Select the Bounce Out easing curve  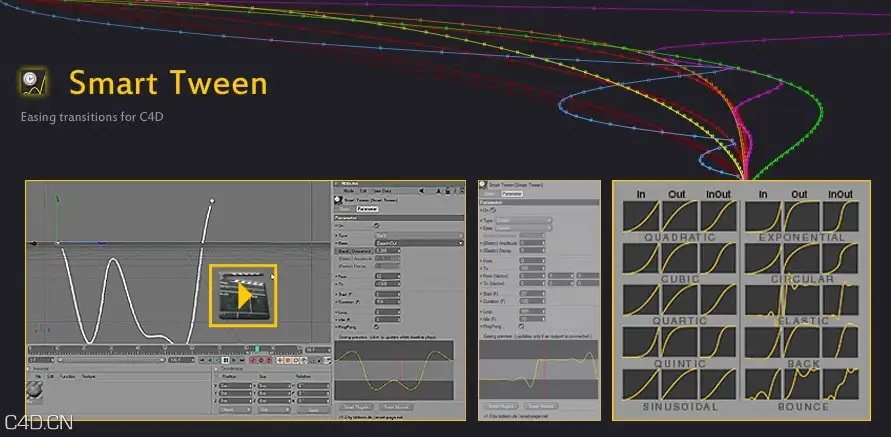click(x=802, y=385)
